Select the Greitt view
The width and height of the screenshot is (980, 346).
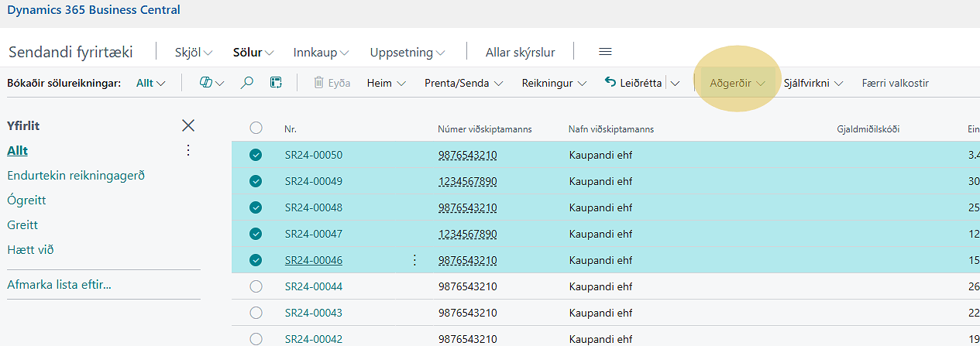22,224
